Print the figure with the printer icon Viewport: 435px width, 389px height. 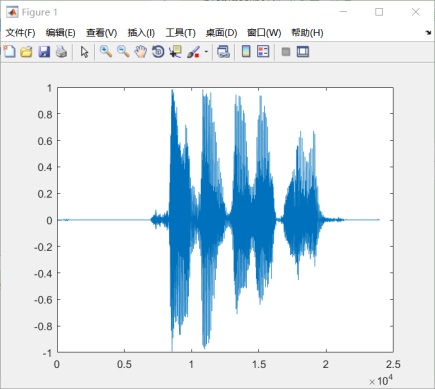click(61, 52)
